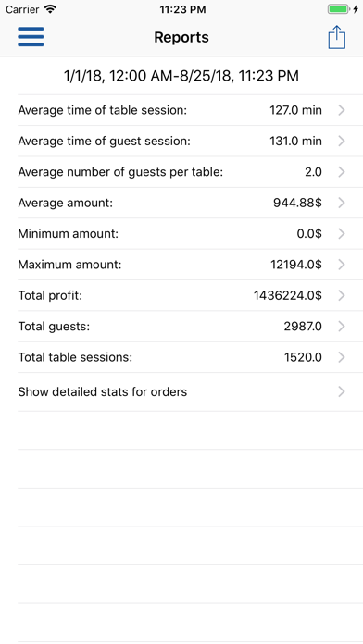This screenshot has height=644, width=363.
Task: Select the Minimum amount row label
Action: coord(69,234)
